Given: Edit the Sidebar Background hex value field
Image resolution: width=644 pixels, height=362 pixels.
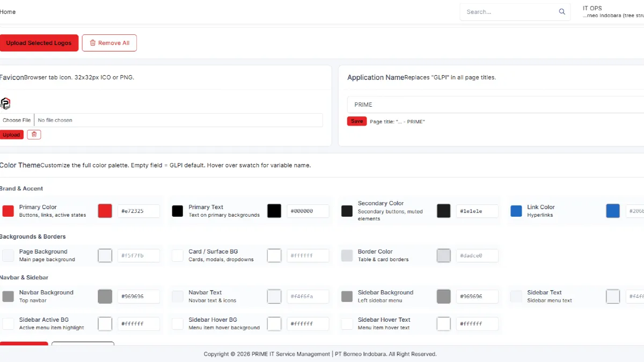Looking at the screenshot, I should (477, 297).
